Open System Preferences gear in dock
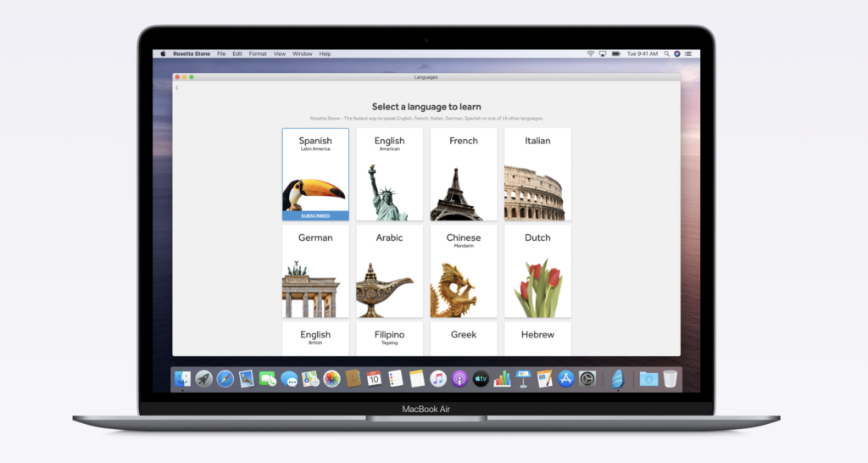The width and height of the screenshot is (868, 463). [x=587, y=379]
